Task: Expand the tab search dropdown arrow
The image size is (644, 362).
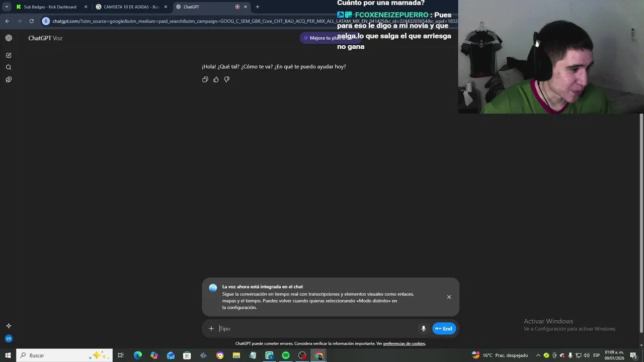Action: click(7, 7)
